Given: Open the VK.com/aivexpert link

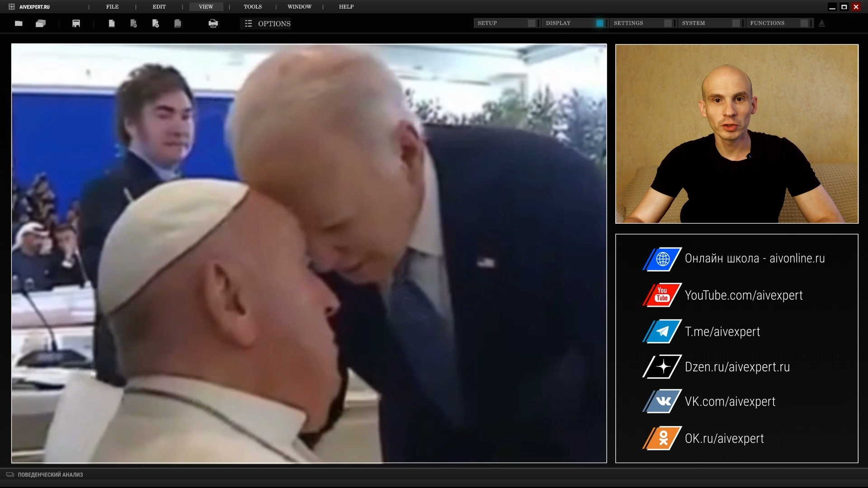Looking at the screenshot, I should coord(730,401).
